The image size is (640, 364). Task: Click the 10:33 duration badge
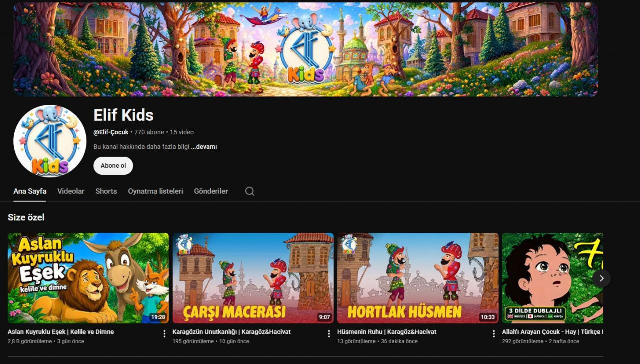pos(487,317)
